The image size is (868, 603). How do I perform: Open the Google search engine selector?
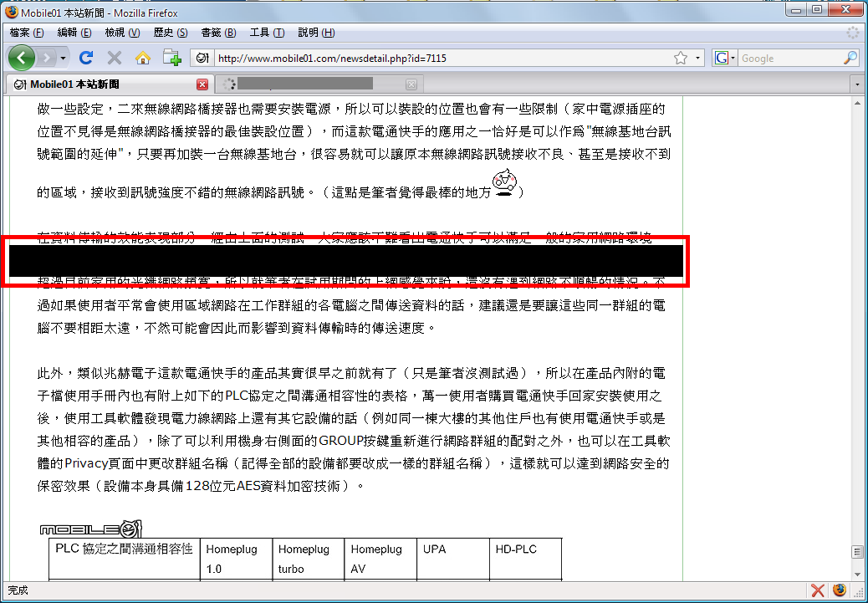pos(725,59)
